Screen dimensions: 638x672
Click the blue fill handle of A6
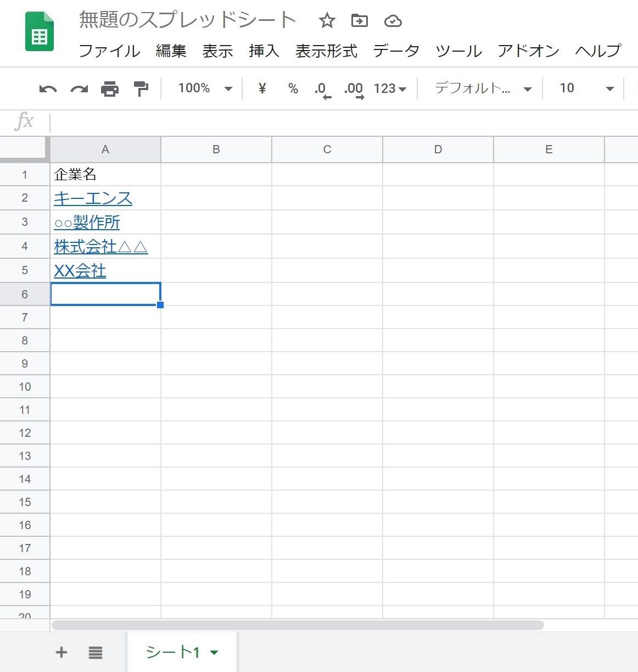pos(160,305)
